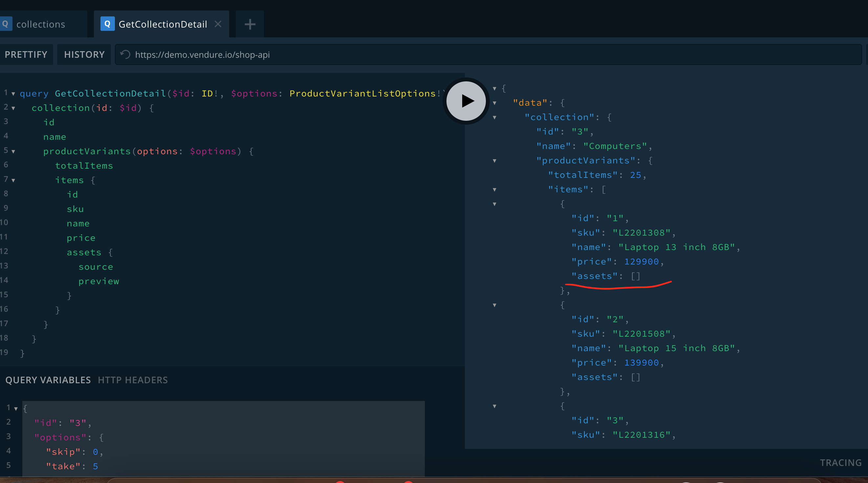Viewport: 868px width, 483px height.
Task: Click the endpoint URL field
Action: pyautogui.click(x=488, y=54)
